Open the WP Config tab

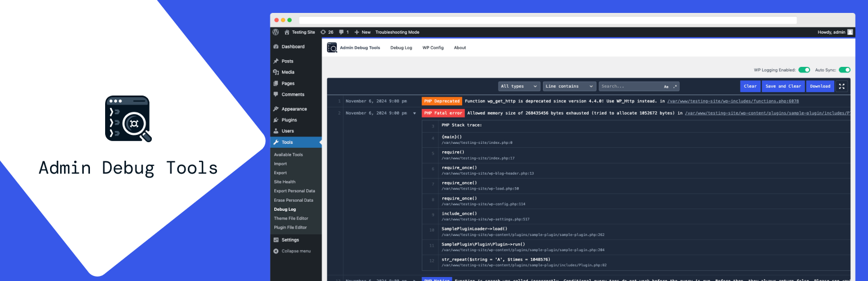(433, 48)
